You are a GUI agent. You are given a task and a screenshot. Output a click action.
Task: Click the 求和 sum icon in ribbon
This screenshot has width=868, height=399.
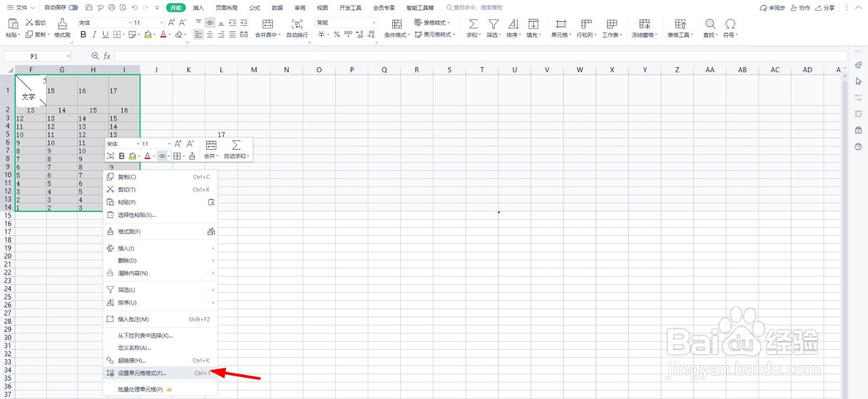pyautogui.click(x=473, y=24)
